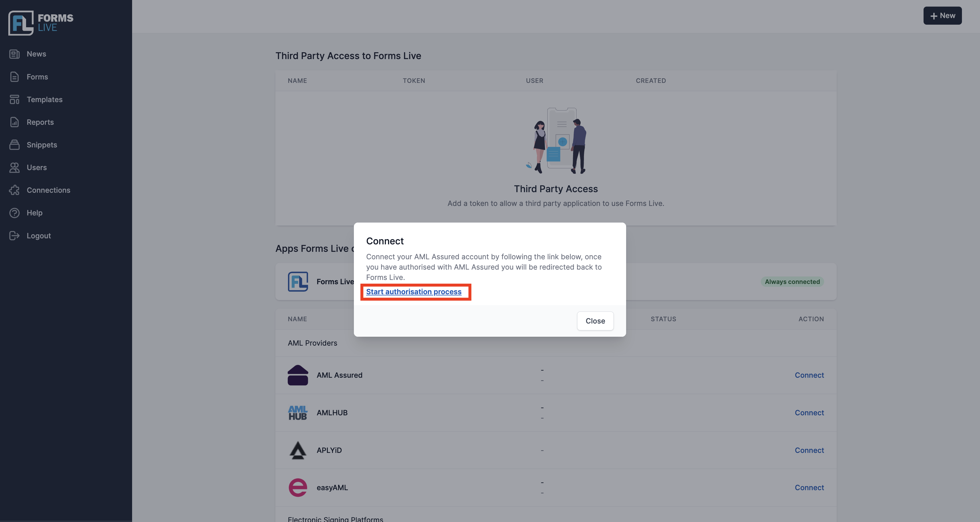
Task: Click the USER column header
Action: coord(534,81)
